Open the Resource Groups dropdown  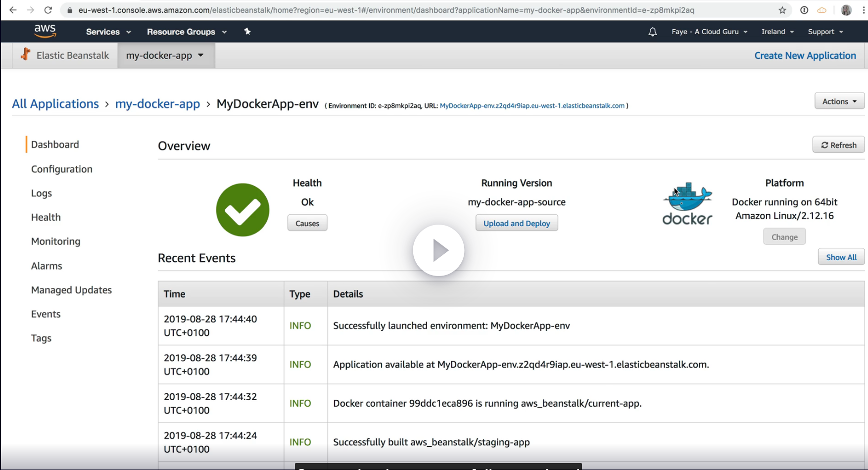pos(187,32)
